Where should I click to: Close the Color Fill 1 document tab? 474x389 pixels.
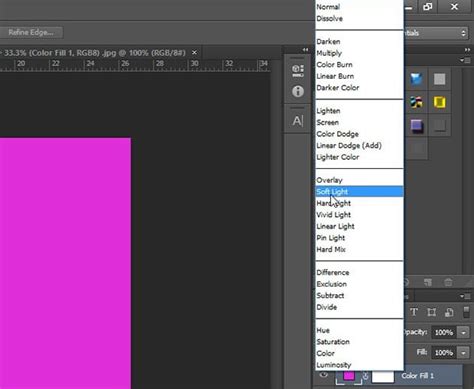(x=194, y=53)
